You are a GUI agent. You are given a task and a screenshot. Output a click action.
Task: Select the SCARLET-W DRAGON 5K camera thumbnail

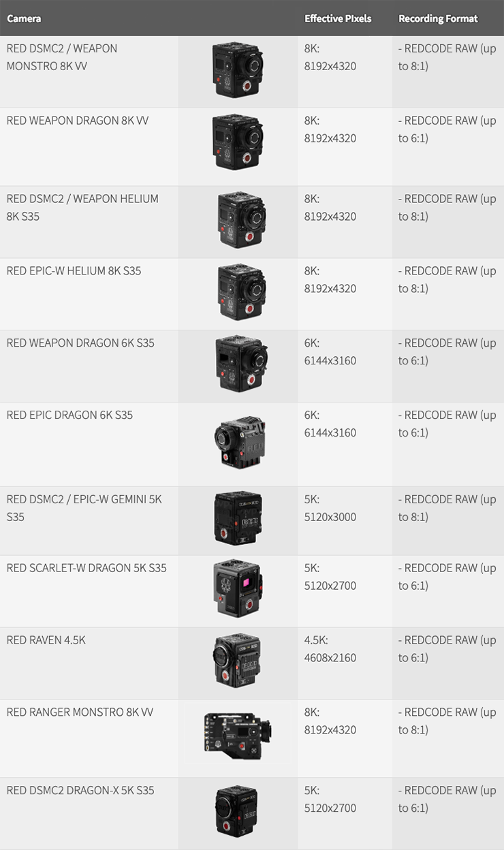[x=238, y=589]
